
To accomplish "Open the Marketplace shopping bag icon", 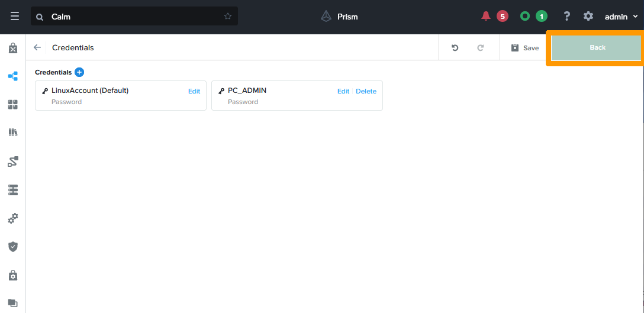I will pyautogui.click(x=13, y=49).
